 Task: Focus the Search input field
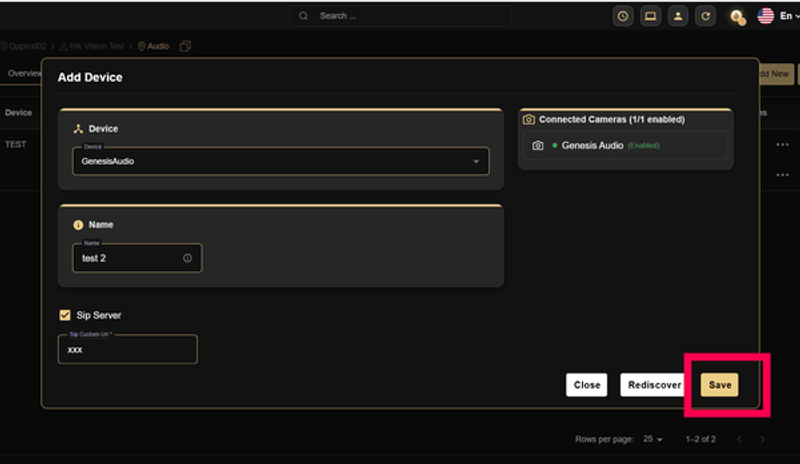coord(401,16)
